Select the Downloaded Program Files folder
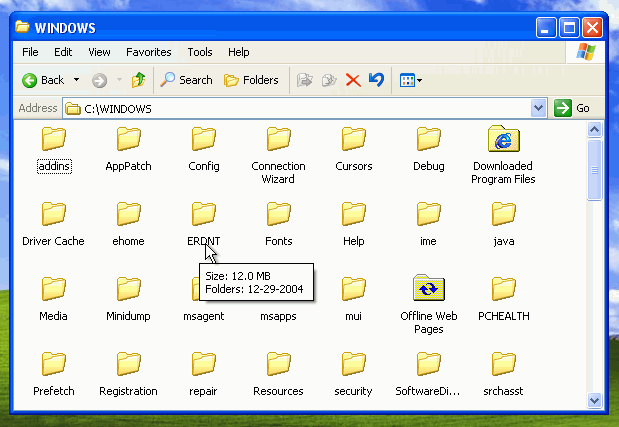Viewport: 619px width, 427px height. pos(503,155)
